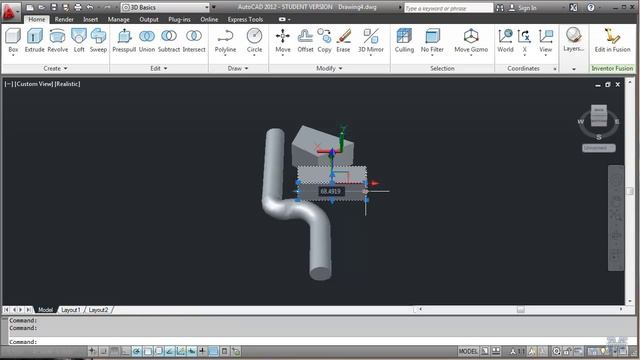Viewport: 640px width, 360px height.
Task: Select the Move Gizmo tool
Action: point(471,41)
